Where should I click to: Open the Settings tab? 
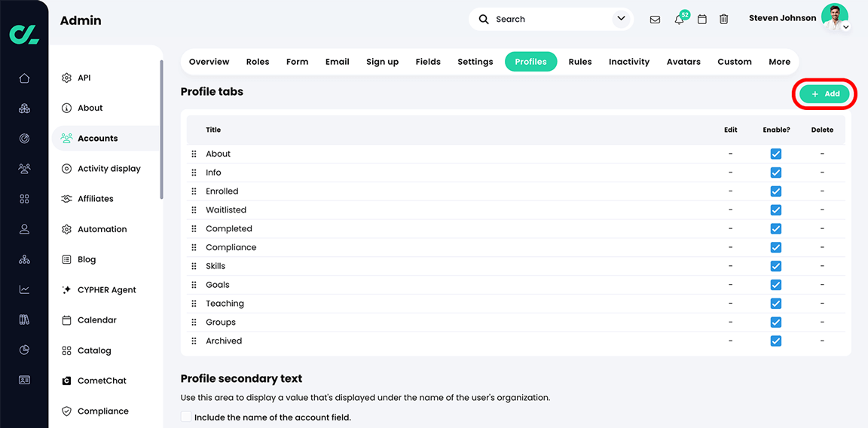[475, 62]
